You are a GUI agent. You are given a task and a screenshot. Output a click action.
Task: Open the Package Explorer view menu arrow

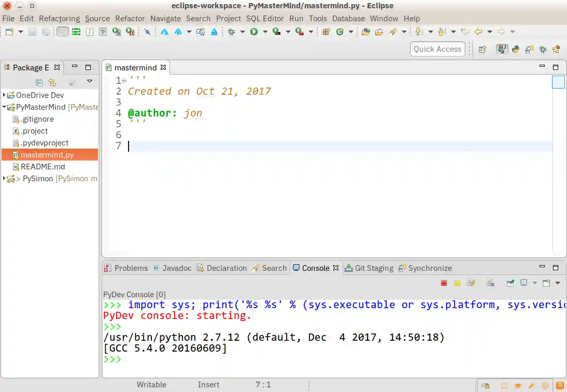pos(89,82)
